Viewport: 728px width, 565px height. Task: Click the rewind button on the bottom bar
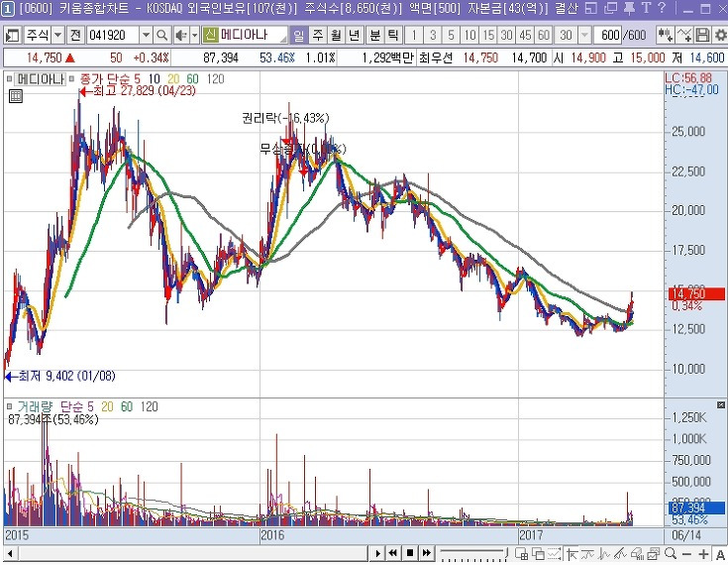(x=393, y=553)
